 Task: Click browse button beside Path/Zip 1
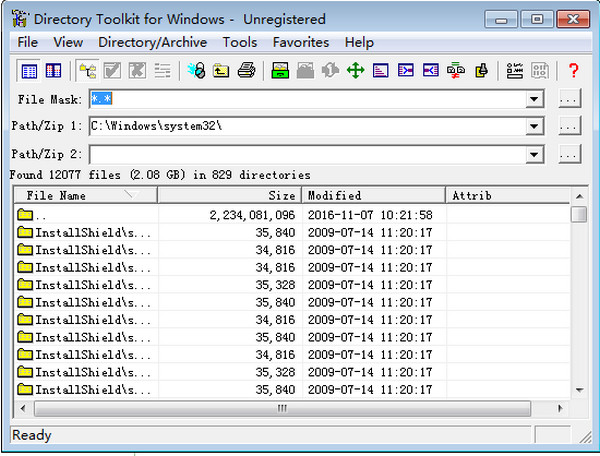(x=569, y=125)
